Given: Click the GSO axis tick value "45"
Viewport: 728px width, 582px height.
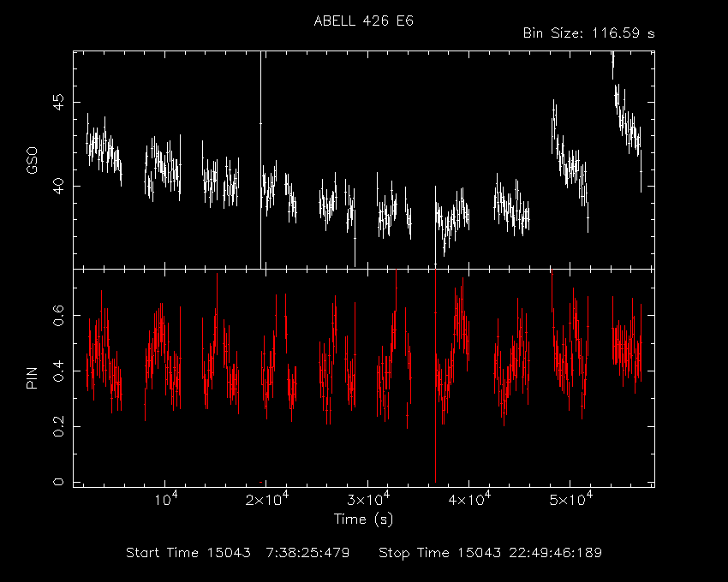Looking at the screenshot, I should (x=58, y=102).
